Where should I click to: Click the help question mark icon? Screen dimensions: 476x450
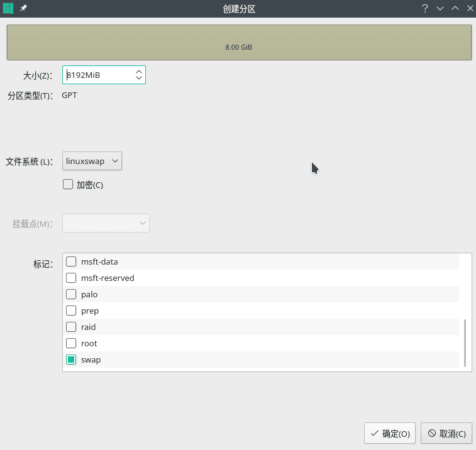[425, 8]
